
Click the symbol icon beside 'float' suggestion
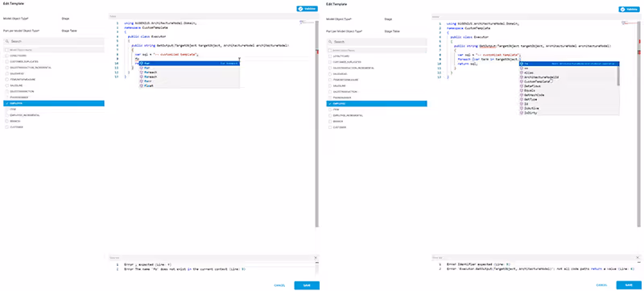click(142, 85)
